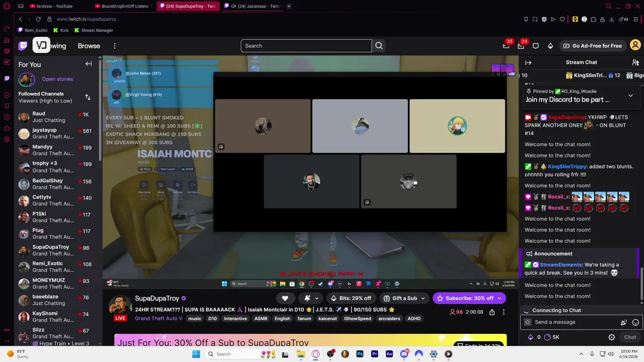Sort followed channels with the arrows icon
Image resolution: width=644 pixels, height=362 pixels.
coord(88,97)
